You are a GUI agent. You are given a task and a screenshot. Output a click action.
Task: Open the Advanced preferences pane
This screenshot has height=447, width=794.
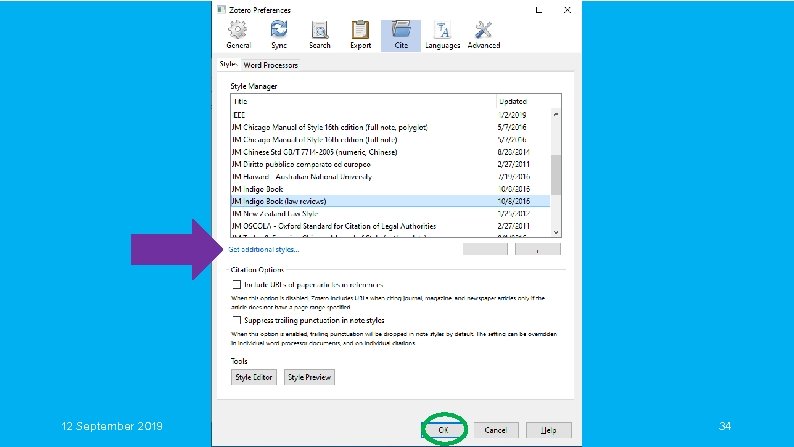click(x=484, y=35)
